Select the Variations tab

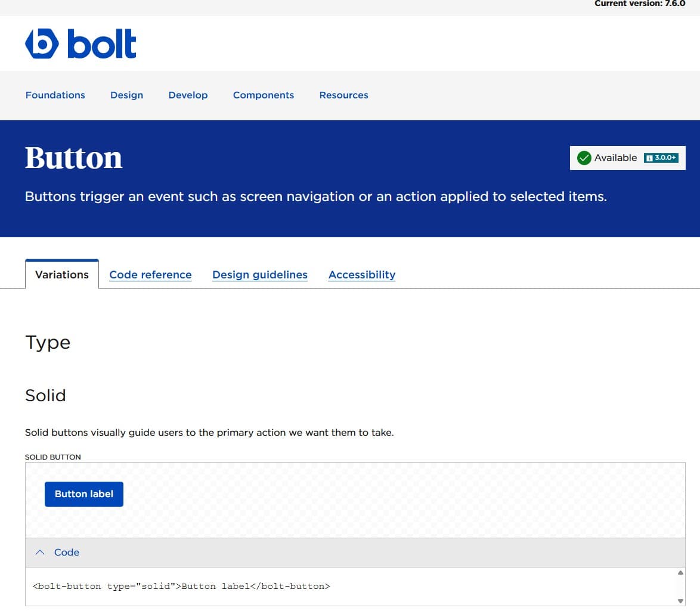coord(62,275)
